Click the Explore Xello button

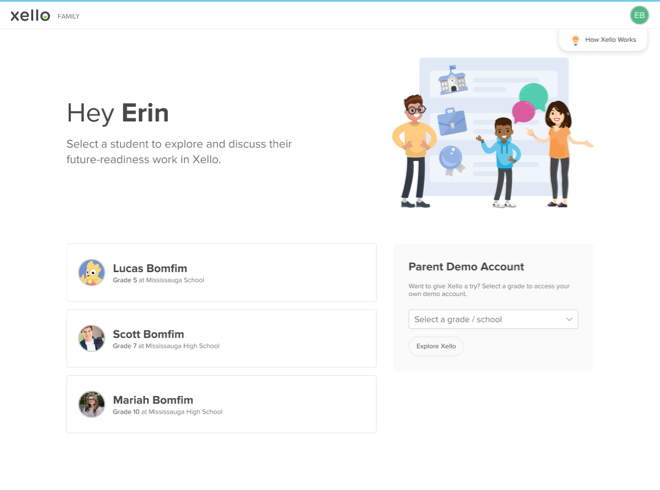click(x=436, y=346)
